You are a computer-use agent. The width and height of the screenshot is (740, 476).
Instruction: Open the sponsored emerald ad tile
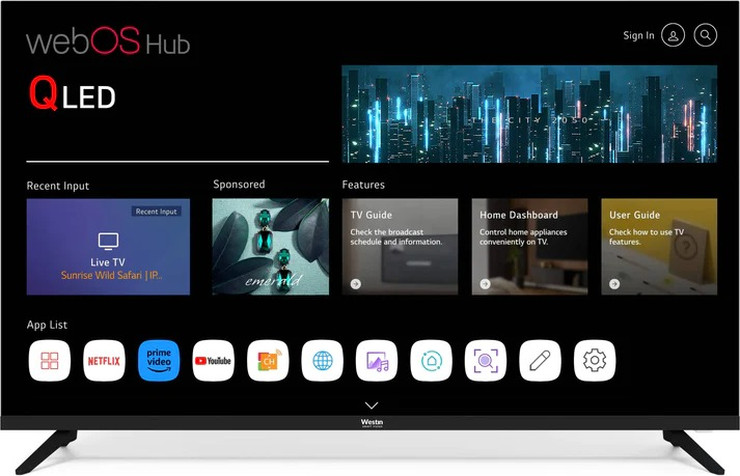coord(270,247)
